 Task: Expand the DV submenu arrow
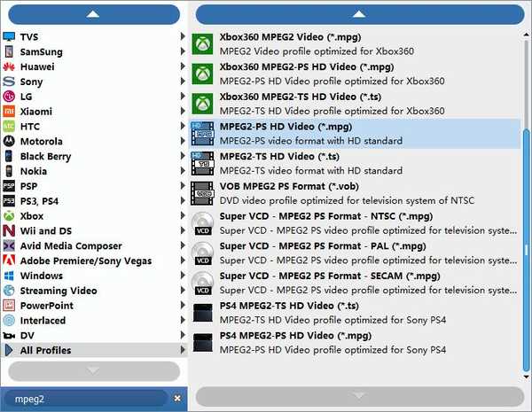point(183,335)
